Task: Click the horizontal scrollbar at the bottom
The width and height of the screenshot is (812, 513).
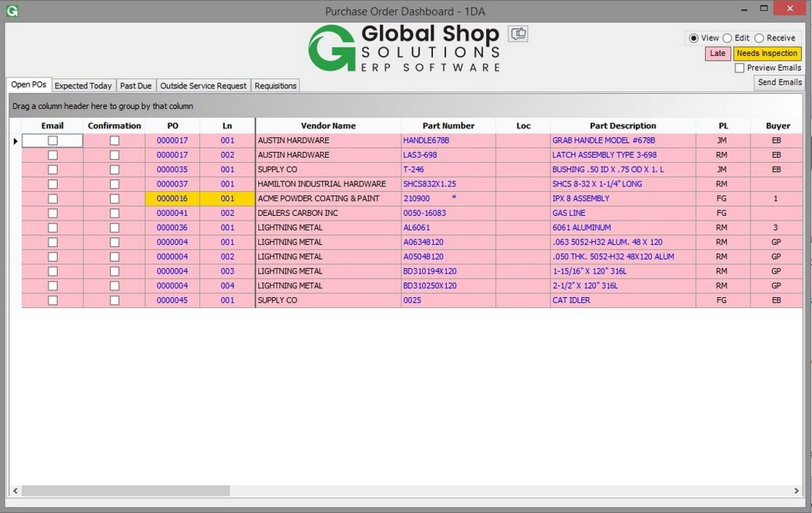Action: tap(125, 491)
